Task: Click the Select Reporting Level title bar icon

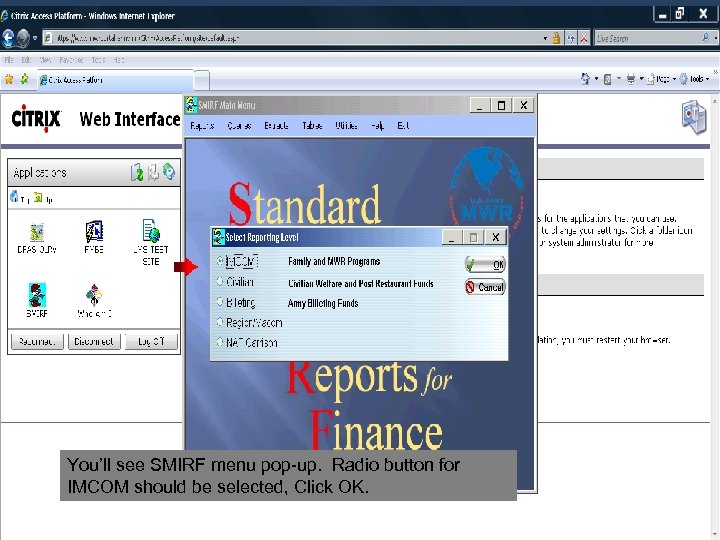Action: point(219,237)
